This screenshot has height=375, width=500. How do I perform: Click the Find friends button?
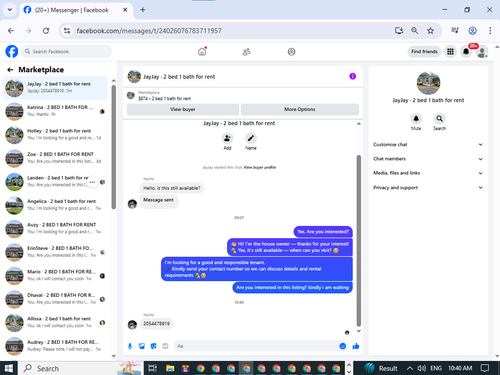pyautogui.click(x=424, y=52)
